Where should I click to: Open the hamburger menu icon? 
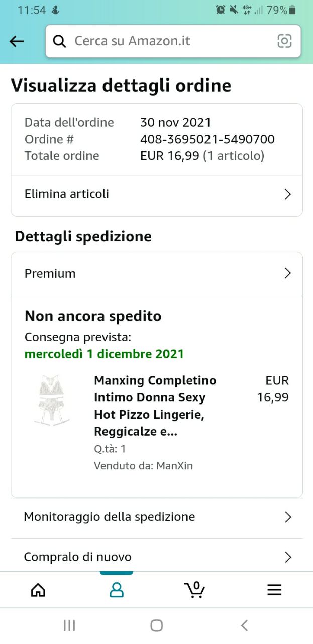point(274,590)
